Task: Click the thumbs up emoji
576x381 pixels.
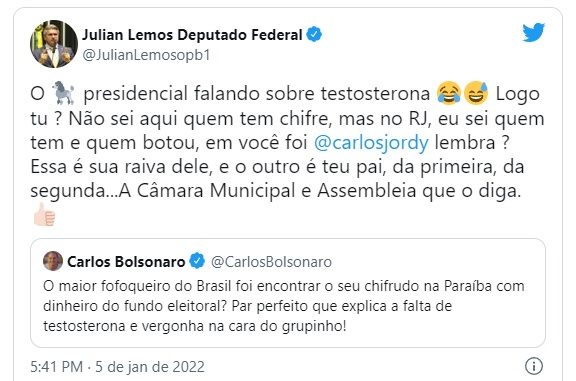Action: [x=44, y=215]
